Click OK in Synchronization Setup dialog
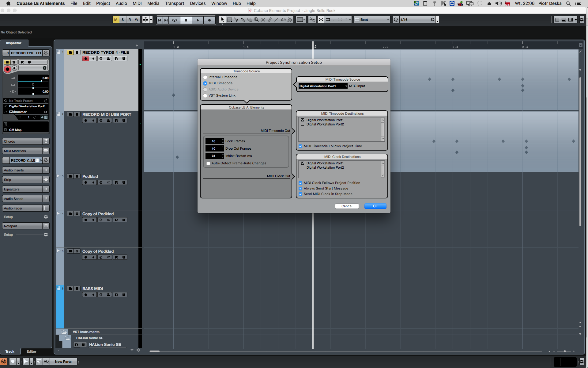This screenshot has width=588, height=368. click(375, 206)
